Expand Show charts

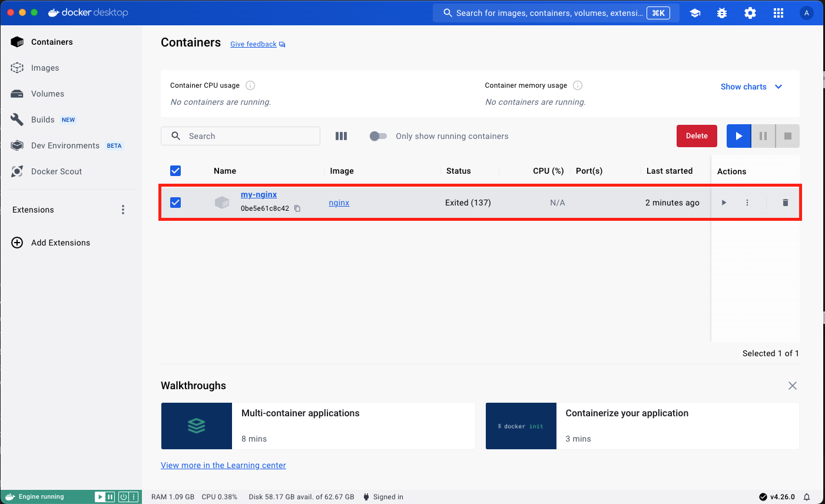coord(751,87)
